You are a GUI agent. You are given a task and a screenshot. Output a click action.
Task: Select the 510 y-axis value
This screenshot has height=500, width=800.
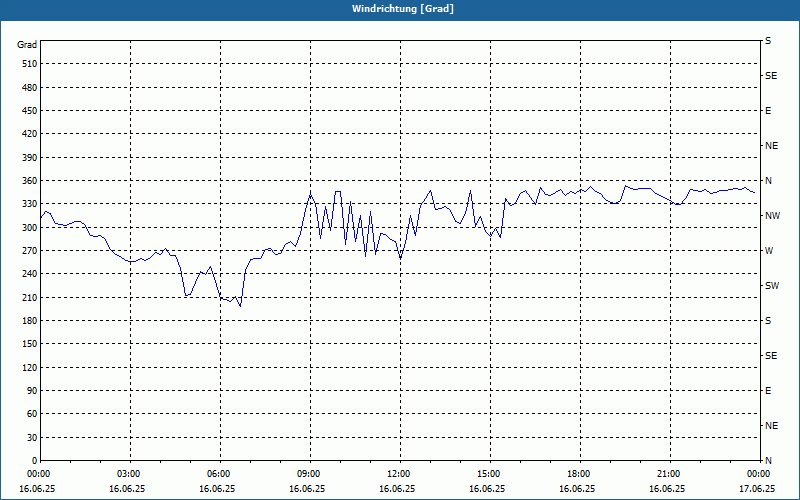pyautogui.click(x=30, y=64)
